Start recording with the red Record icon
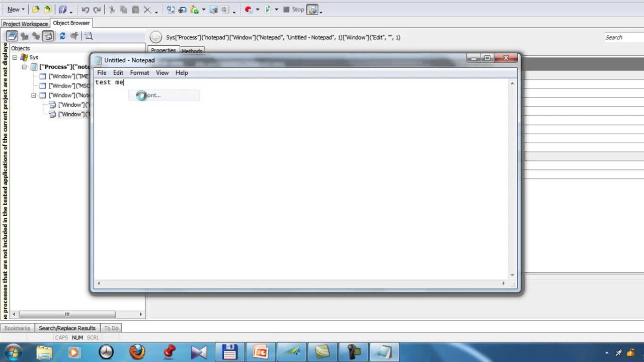644x362 pixels. (249, 10)
